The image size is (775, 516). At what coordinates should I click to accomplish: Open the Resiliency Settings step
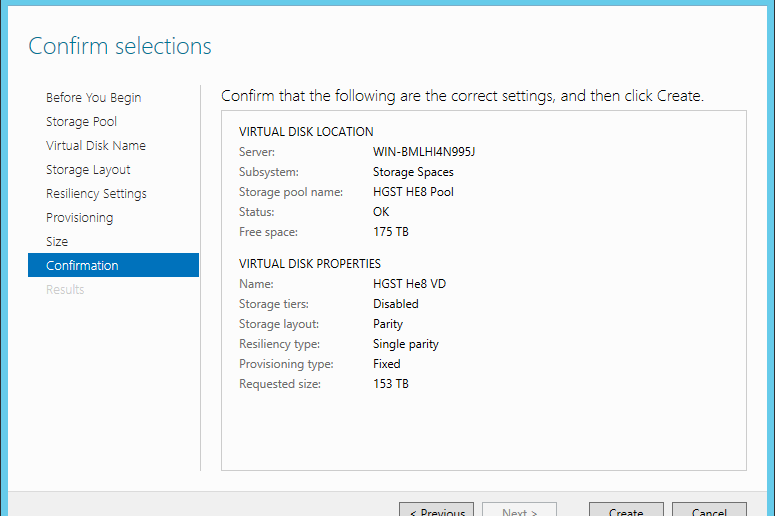click(96, 194)
